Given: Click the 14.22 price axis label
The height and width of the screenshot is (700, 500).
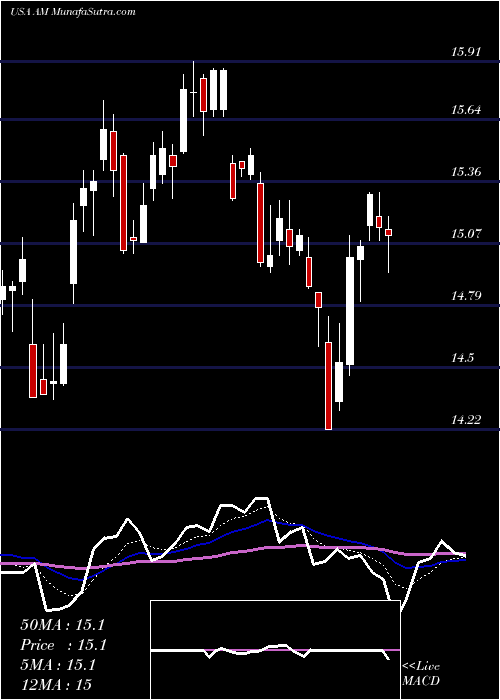Looking at the screenshot, I should click(466, 420).
